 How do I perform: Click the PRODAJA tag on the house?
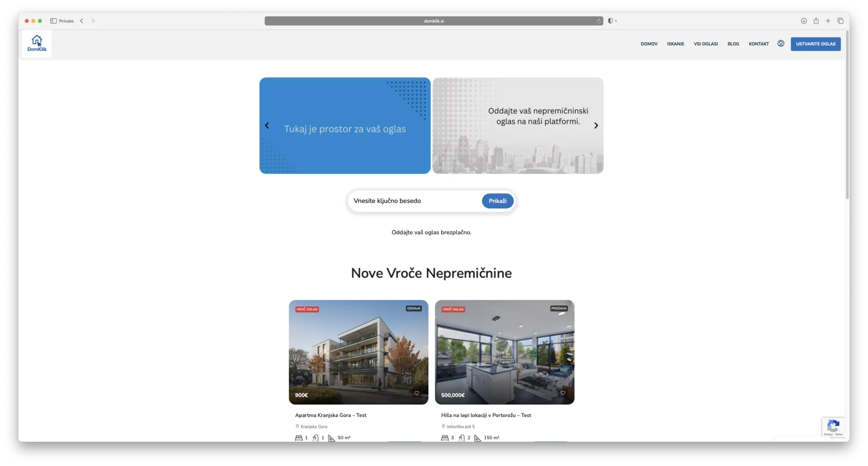[558, 308]
